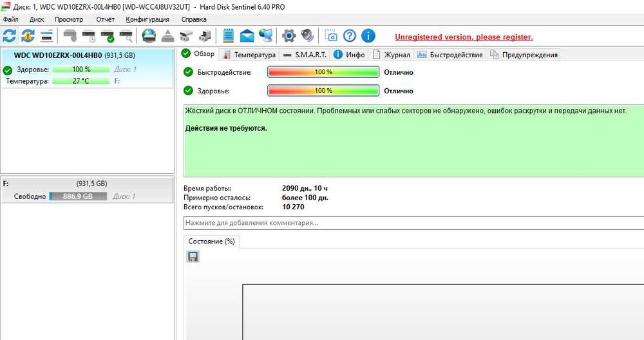This screenshot has width=644, height=340.
Task: Click the 27 °C temperature bar
Action: coord(81,81)
